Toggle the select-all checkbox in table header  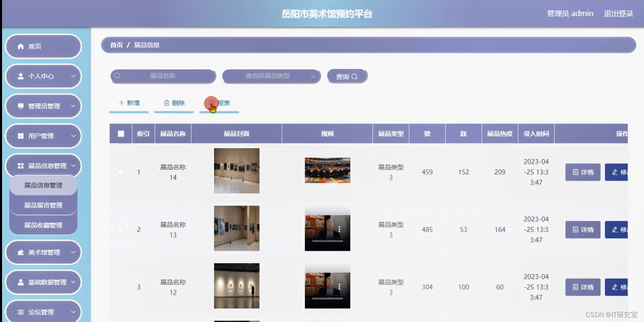pos(121,133)
